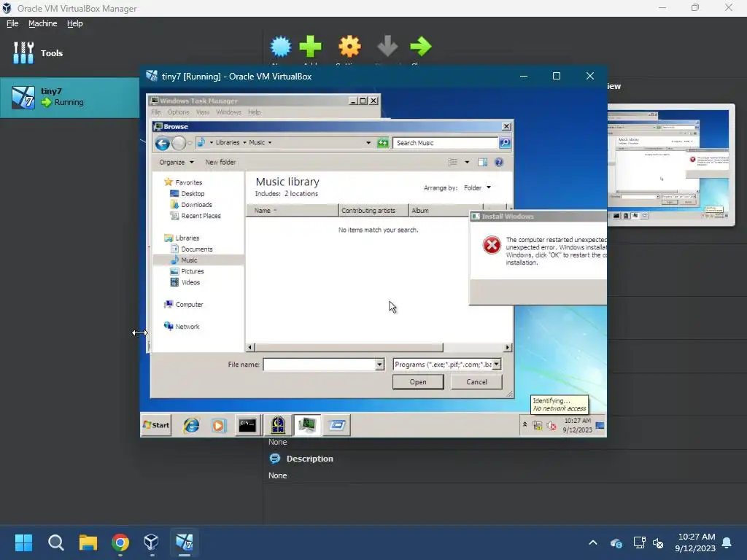
Task: Click the change view icon in Browse toolbar
Action: pyautogui.click(x=452, y=163)
